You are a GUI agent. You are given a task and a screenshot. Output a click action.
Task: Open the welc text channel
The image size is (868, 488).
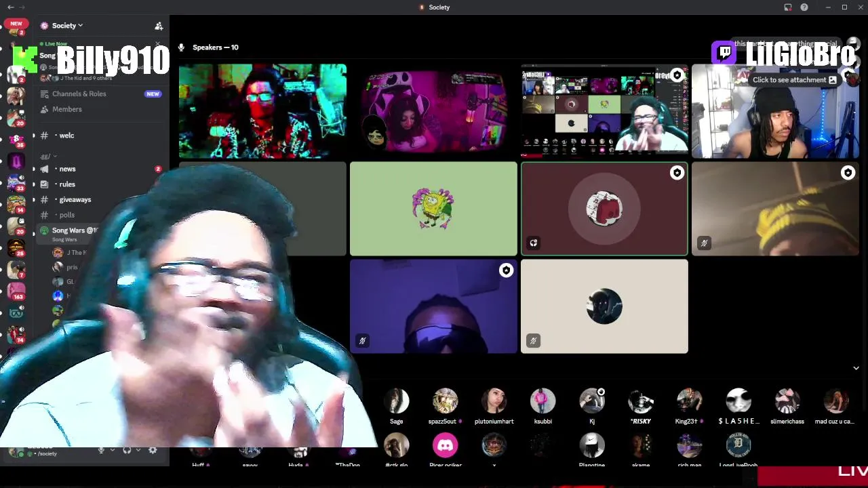101,136
